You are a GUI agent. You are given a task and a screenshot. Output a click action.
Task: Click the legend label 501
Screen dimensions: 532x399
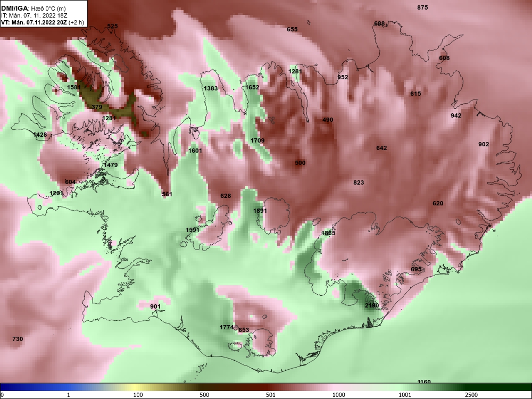(x=271, y=395)
